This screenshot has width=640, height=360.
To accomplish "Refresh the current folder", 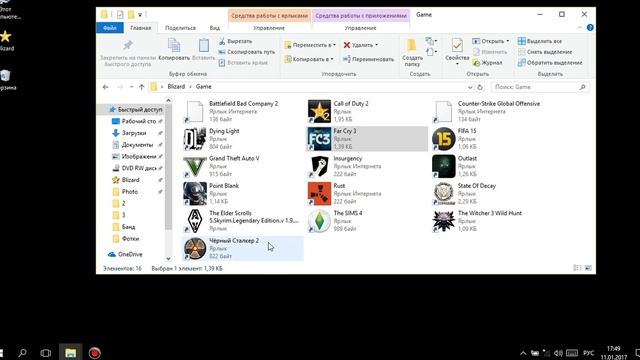I will [x=480, y=87].
